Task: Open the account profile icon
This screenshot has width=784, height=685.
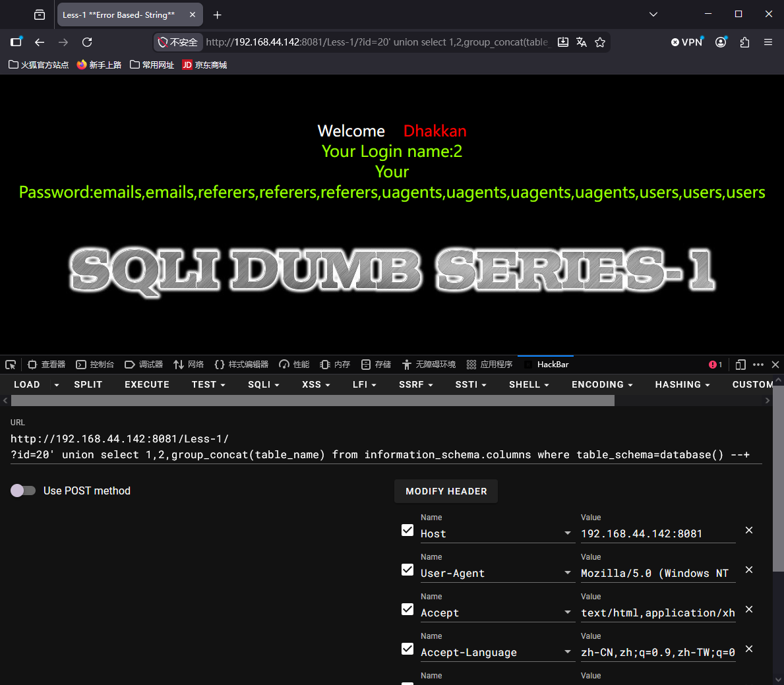Action: pyautogui.click(x=721, y=42)
